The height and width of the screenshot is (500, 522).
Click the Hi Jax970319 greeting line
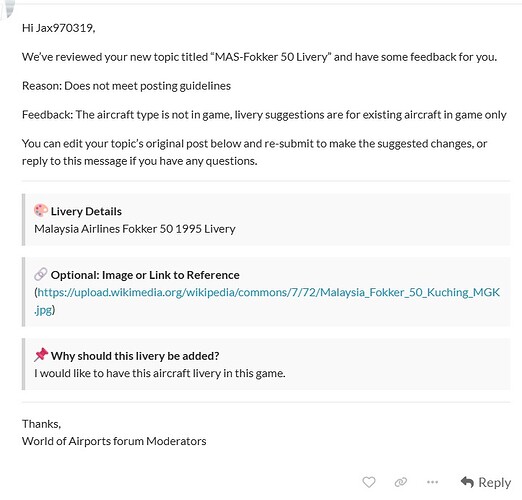pos(59,28)
